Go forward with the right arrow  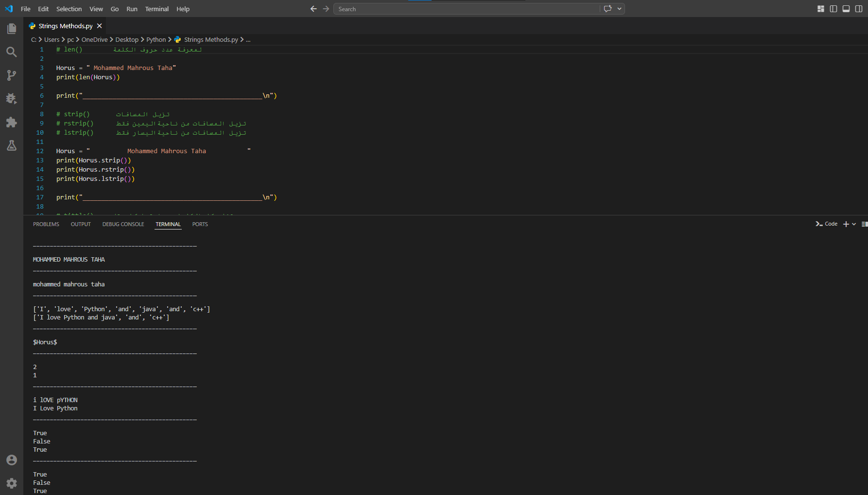pyautogui.click(x=326, y=9)
